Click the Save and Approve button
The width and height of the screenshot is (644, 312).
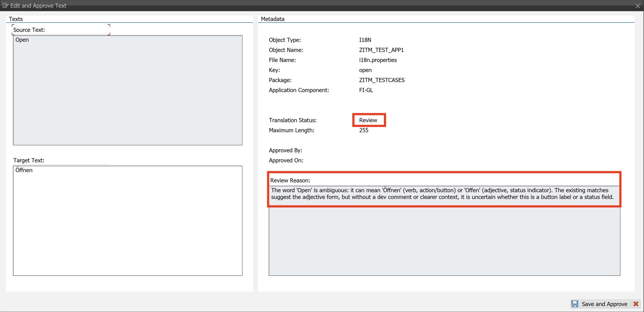pos(600,304)
